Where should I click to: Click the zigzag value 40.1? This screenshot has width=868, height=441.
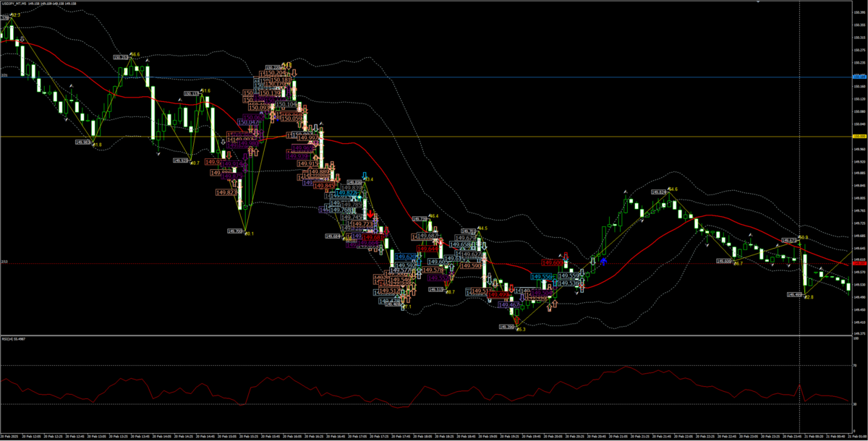(x=249, y=233)
